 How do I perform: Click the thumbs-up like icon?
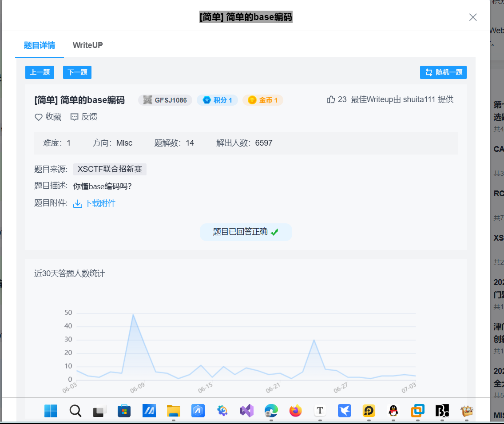(331, 99)
